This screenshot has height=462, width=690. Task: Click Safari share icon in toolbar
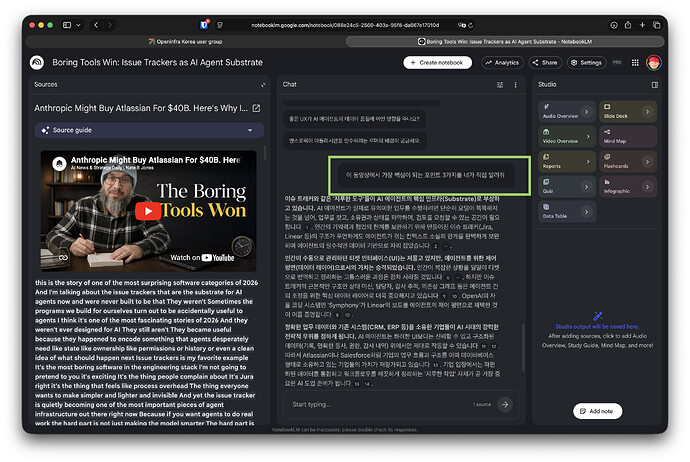[628, 25]
